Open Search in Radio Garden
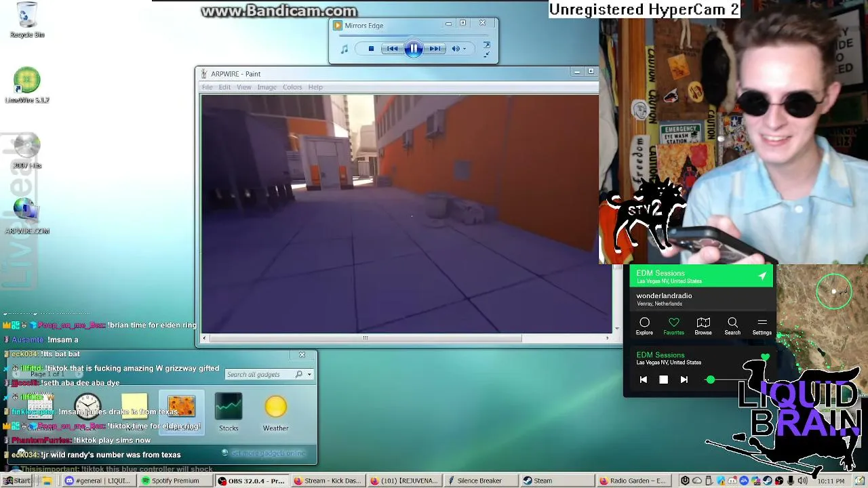 732,326
